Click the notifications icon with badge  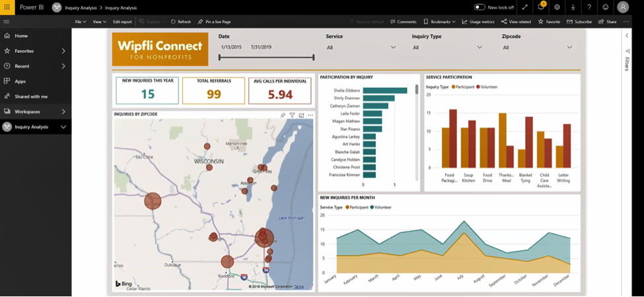coord(542,7)
